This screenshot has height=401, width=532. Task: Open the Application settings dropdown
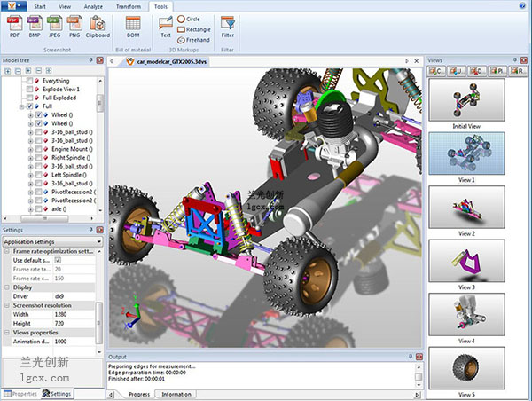51,240
